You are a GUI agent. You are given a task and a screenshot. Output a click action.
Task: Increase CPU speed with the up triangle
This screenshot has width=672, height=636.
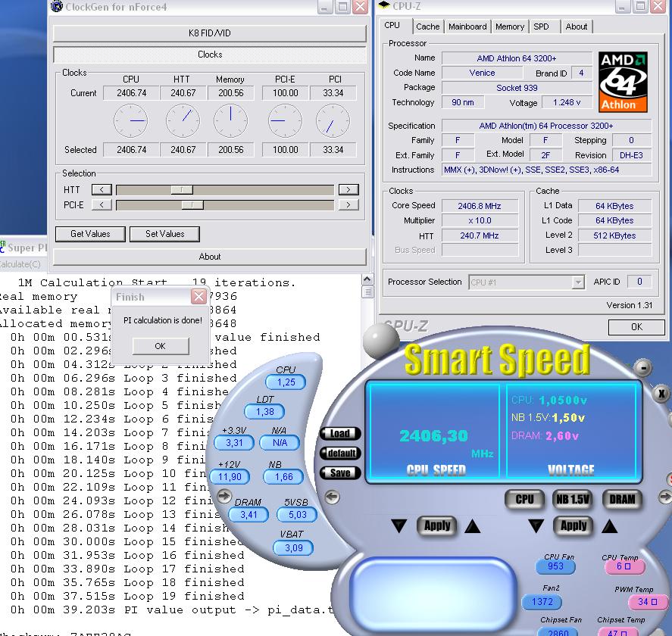point(473,526)
